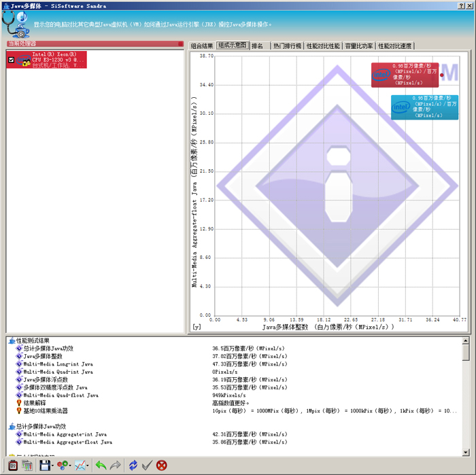Switch to the 容量比功率 tab
Viewport: 476px width, 475px height.
(359, 46)
